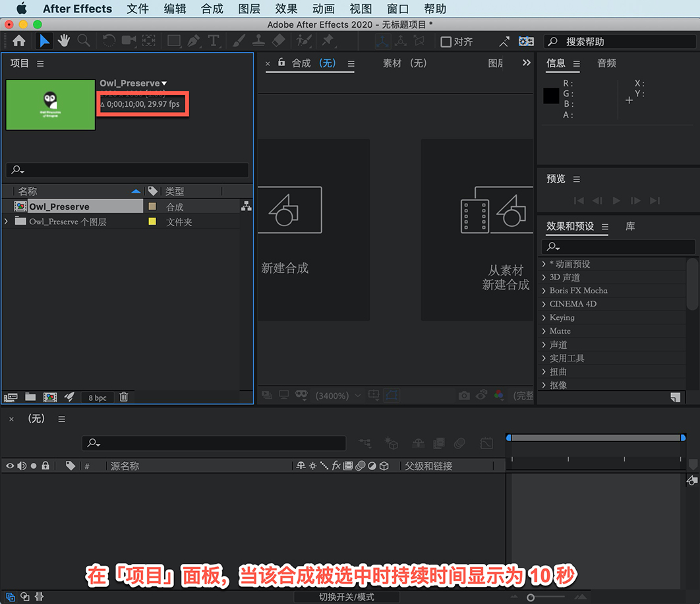Select the Clone Stamp tool
Image resolution: width=700 pixels, height=604 pixels.
[258, 41]
